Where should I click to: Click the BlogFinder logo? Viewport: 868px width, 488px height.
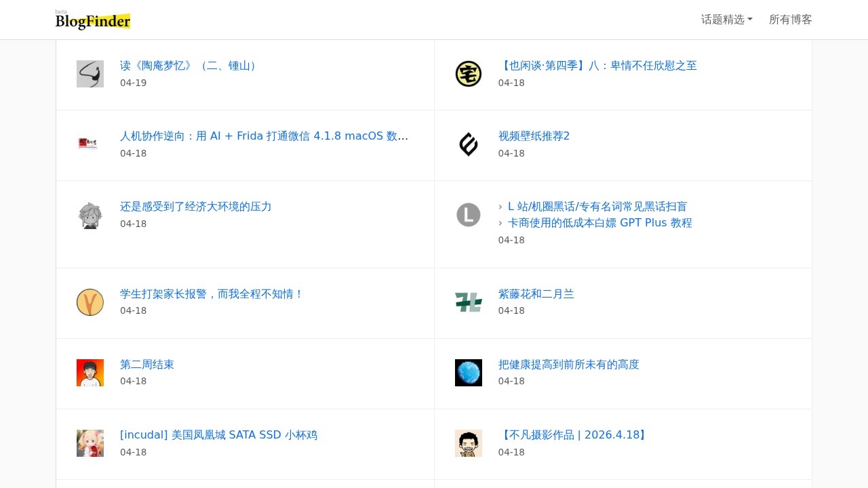tap(93, 20)
